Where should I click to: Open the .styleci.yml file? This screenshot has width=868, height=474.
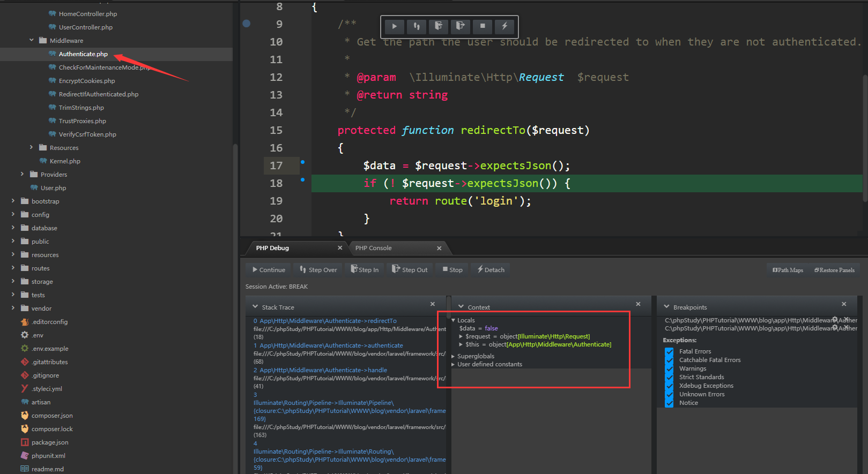(47, 389)
